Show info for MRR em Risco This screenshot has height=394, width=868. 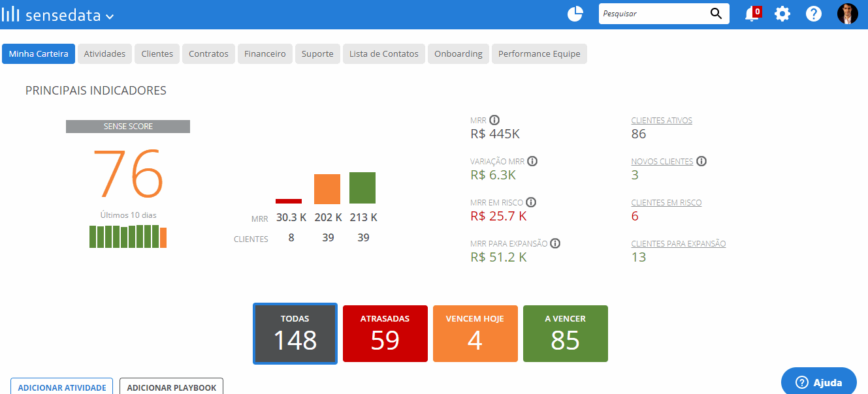click(x=531, y=202)
